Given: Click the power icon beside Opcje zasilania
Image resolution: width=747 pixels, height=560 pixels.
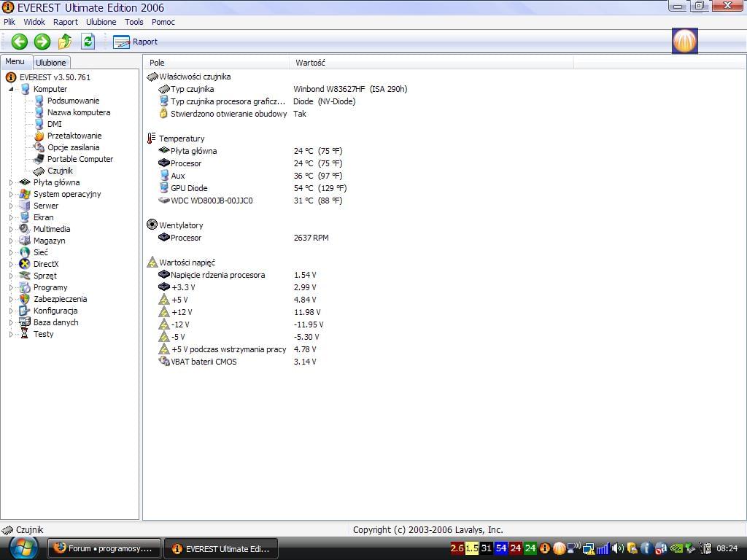Looking at the screenshot, I should pos(39,147).
